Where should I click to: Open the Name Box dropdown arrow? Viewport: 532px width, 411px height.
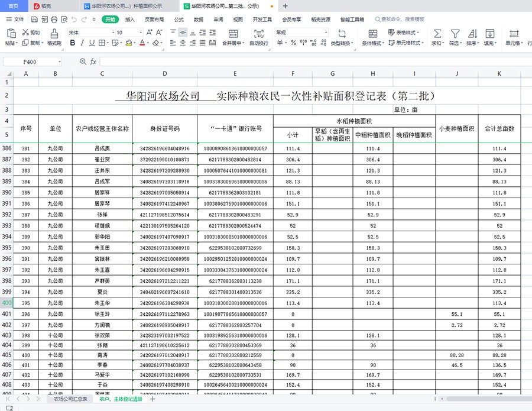(x=60, y=62)
